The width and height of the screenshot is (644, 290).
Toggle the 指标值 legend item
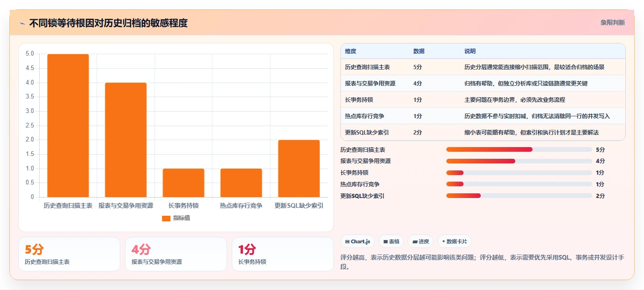pyautogui.click(x=176, y=218)
